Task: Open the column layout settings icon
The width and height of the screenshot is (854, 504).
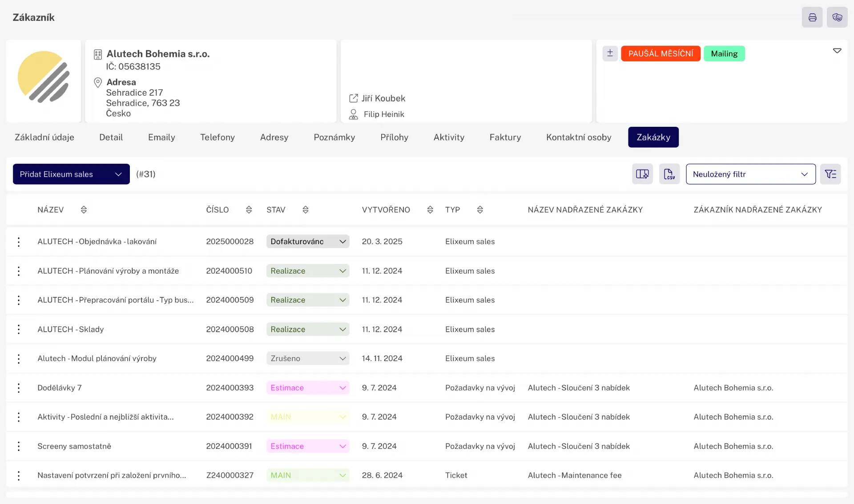Action: point(642,174)
